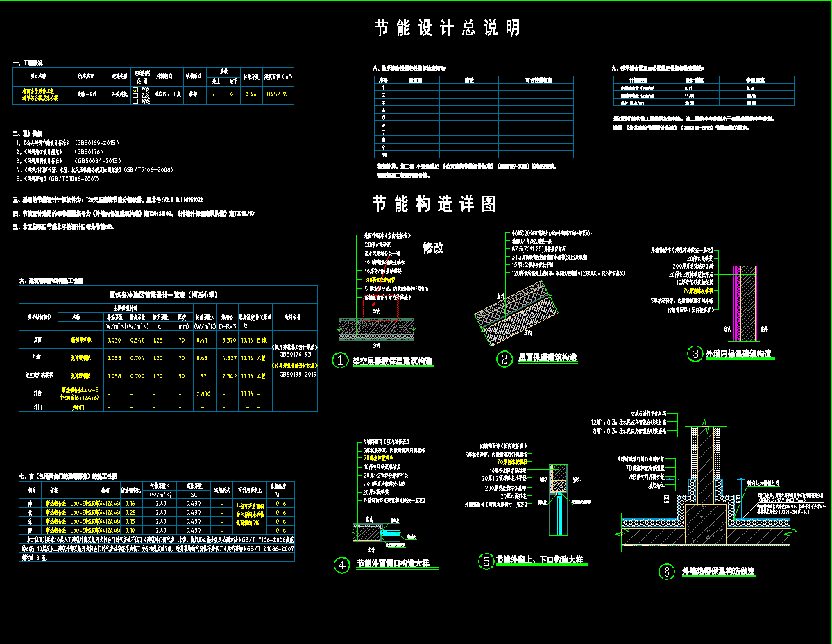832x644 pixels.
Task: Select the 0.46 shape coefficient cell
Action: point(251,94)
